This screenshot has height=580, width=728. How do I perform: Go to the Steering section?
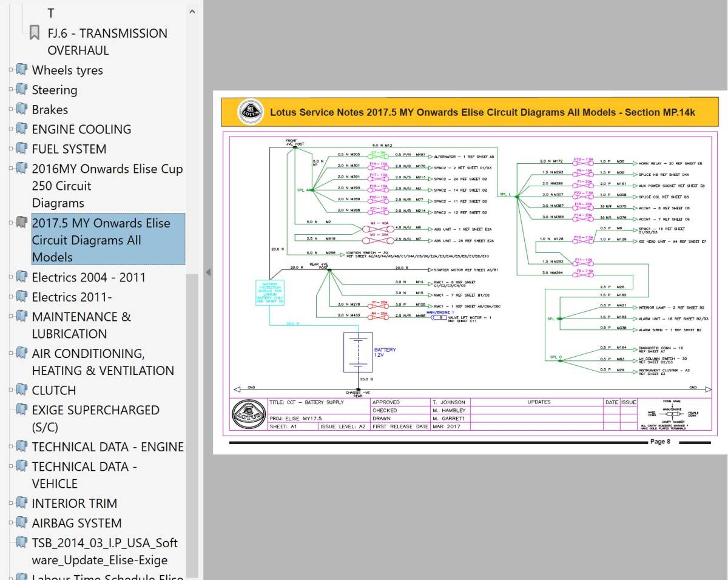point(55,90)
